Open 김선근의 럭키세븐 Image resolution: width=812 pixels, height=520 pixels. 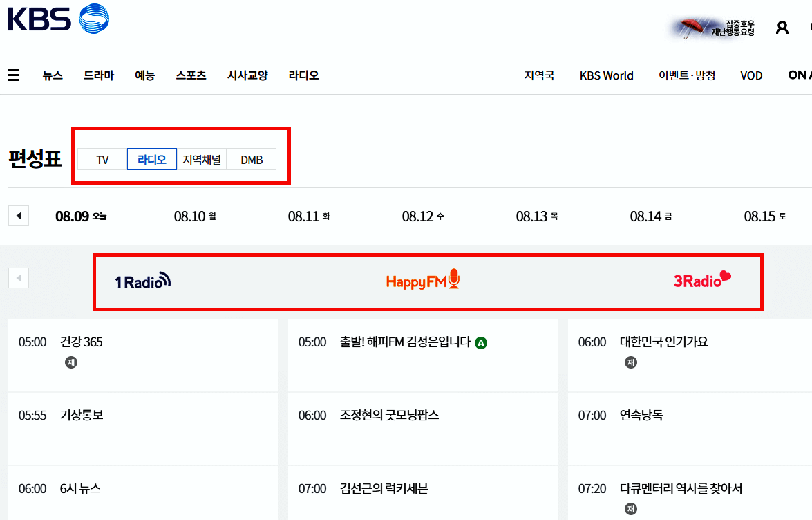[x=384, y=488]
